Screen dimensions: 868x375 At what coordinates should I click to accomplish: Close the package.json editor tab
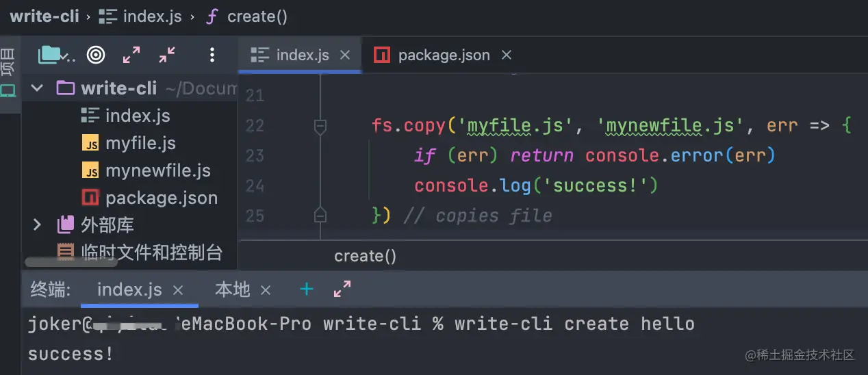coord(506,55)
